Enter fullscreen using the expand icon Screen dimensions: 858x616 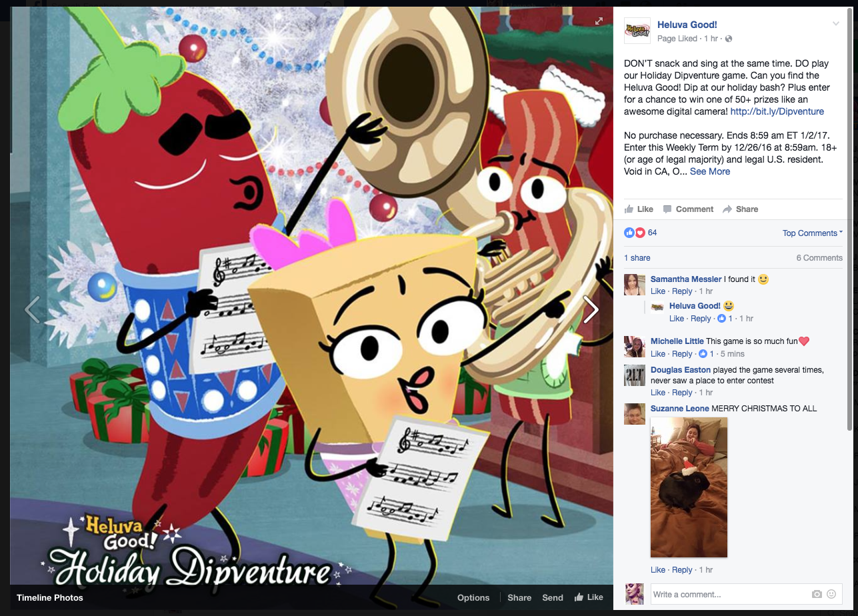[599, 21]
